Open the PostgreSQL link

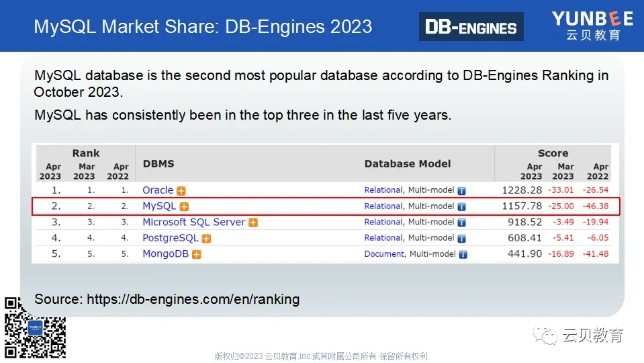(x=171, y=238)
